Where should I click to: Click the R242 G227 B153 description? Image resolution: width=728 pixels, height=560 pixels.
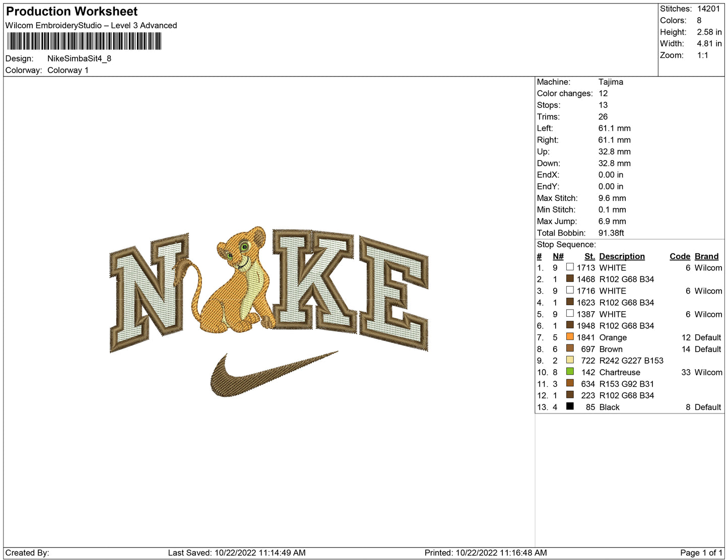(x=631, y=361)
